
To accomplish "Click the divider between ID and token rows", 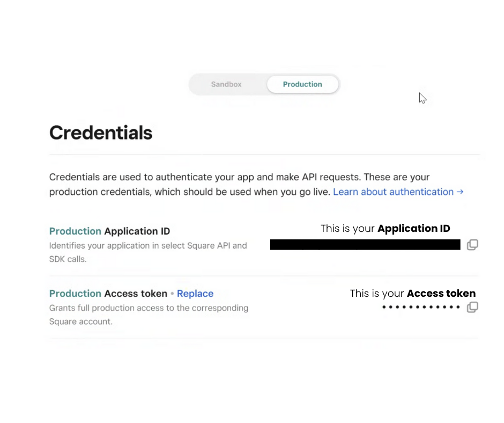I will (264, 276).
